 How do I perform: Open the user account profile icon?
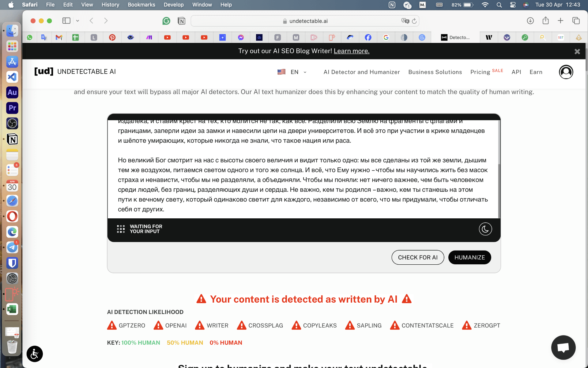566,72
